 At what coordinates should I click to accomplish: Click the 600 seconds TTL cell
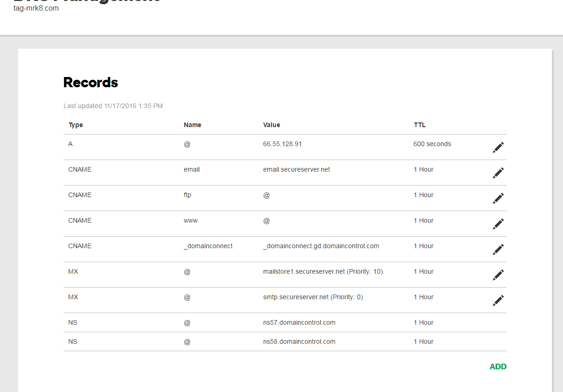432,144
